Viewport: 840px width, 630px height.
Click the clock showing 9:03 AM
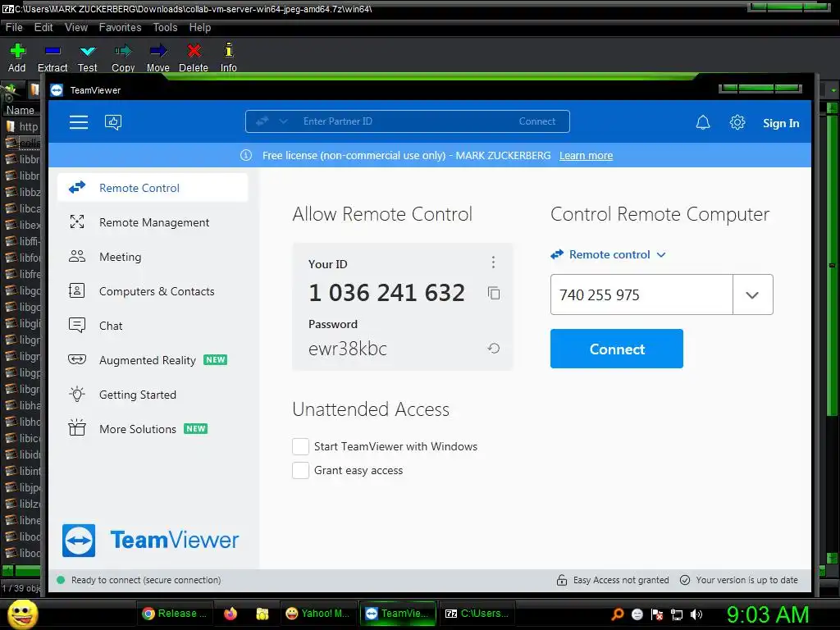768,614
